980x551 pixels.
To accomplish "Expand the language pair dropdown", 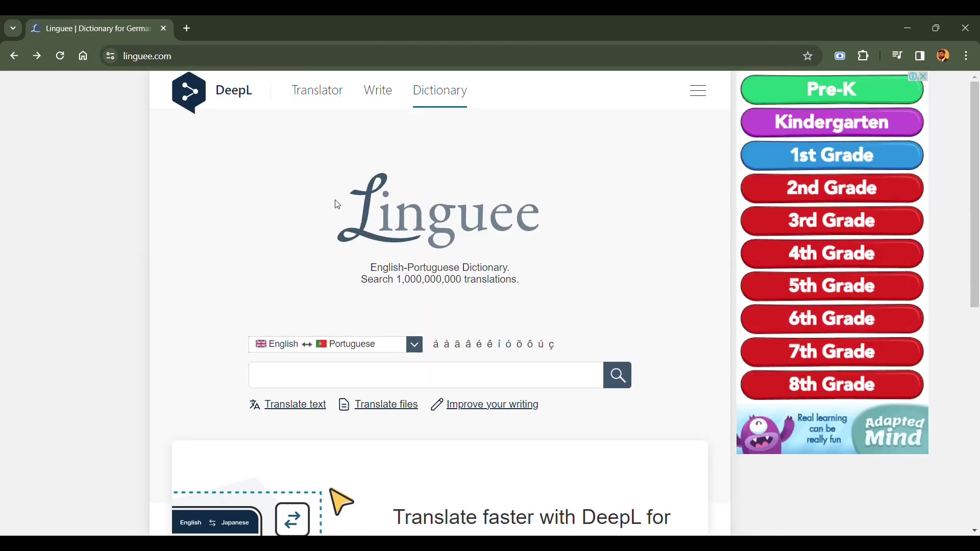I will (414, 344).
